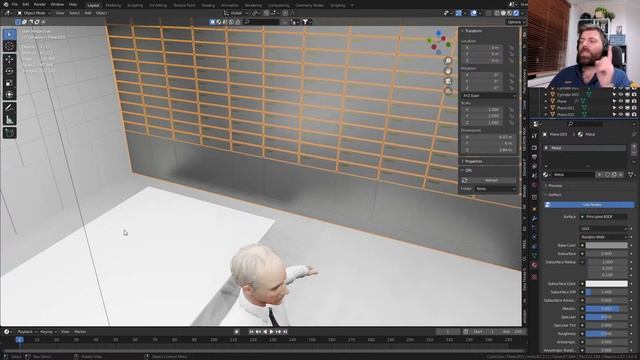Select the Add Cube tool
Screen dimensions: 640x360
point(9,133)
